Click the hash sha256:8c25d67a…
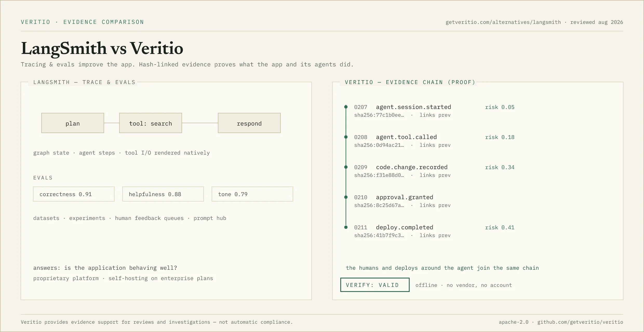Image resolution: width=644 pixels, height=332 pixels. (x=379, y=205)
